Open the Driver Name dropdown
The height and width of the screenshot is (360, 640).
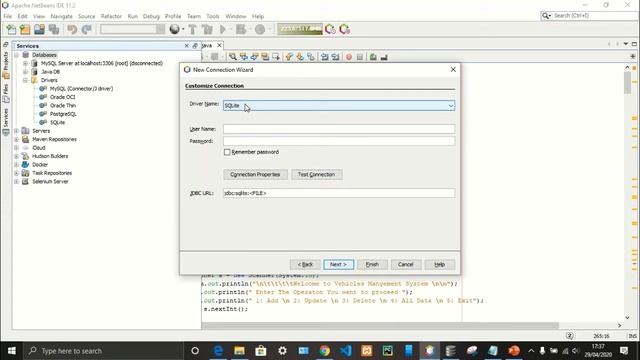click(451, 106)
